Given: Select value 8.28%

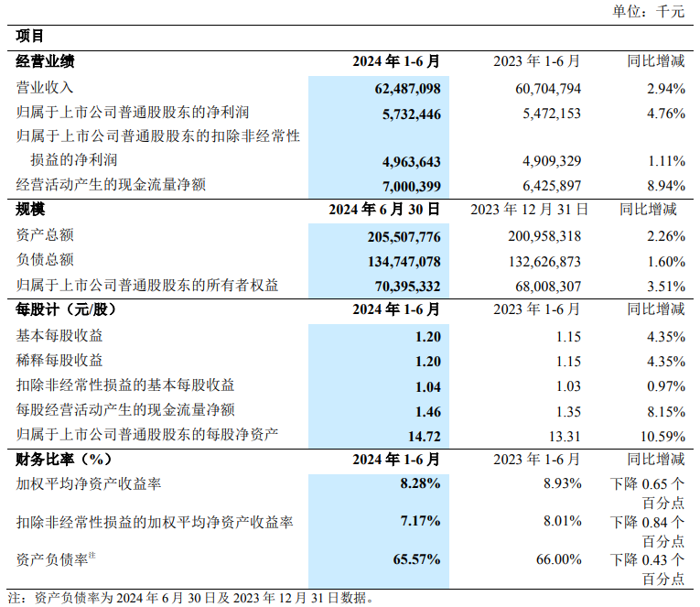Looking at the screenshot, I should pos(420,483).
